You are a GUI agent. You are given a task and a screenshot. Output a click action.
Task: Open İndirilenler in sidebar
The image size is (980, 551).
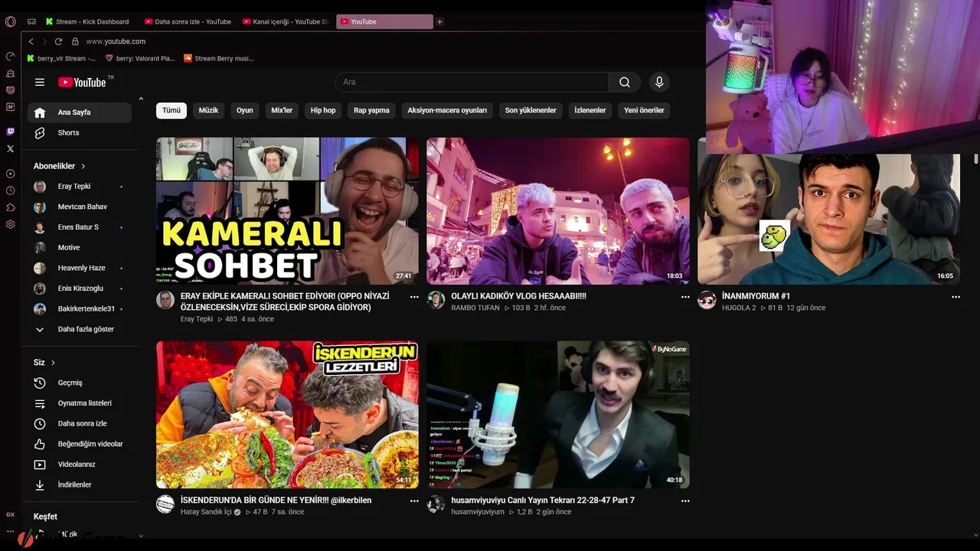tap(80, 485)
